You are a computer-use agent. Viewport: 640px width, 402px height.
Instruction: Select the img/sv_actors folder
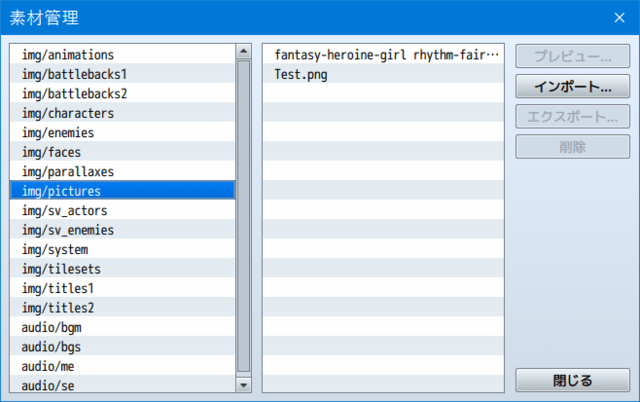coord(122,210)
